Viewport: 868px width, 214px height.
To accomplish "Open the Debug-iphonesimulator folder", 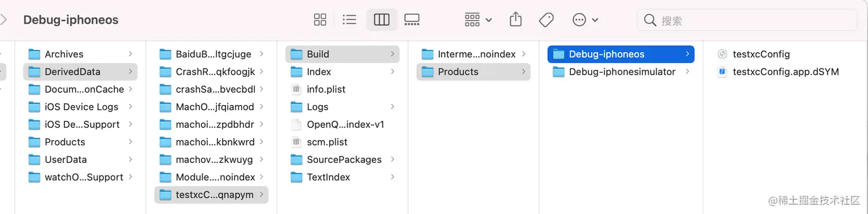I will tap(621, 72).
